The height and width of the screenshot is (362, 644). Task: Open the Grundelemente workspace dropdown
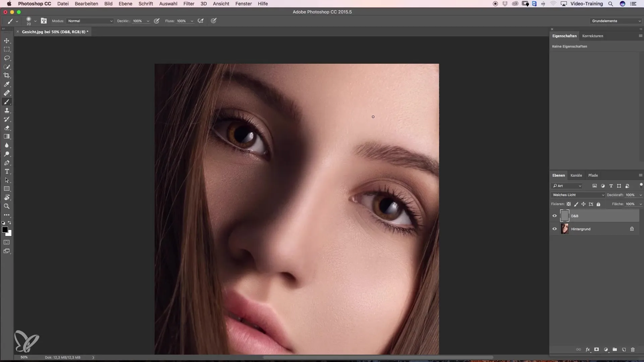616,21
